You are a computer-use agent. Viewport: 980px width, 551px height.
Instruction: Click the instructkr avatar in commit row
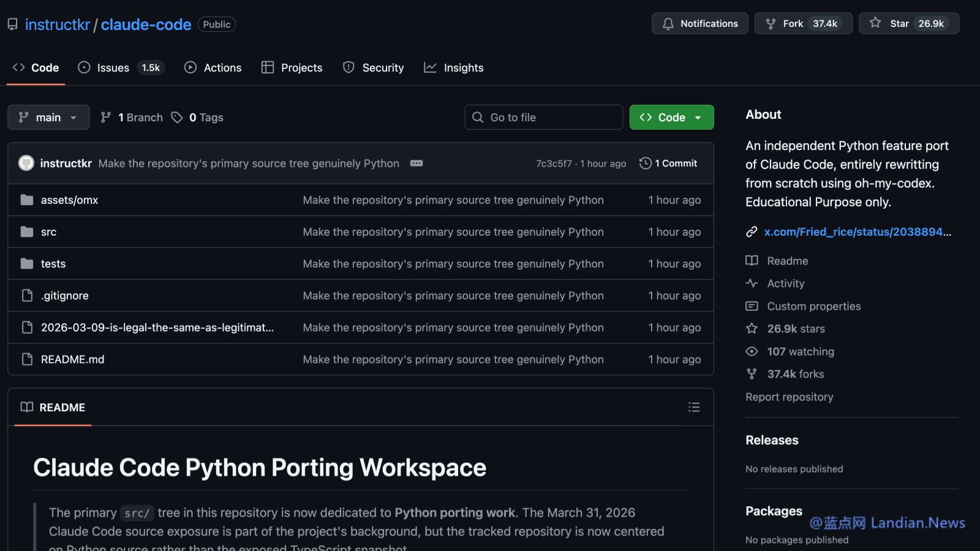[x=26, y=163]
